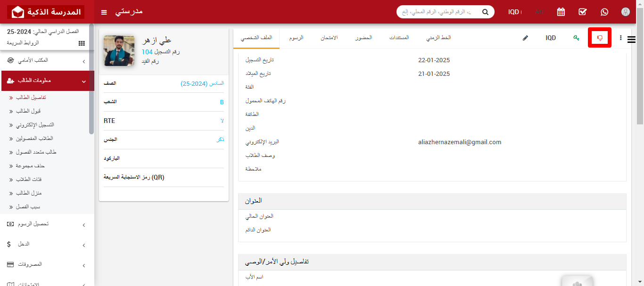Click the quick links grid icon in sidebar
644x286 pixels.
point(82,42)
